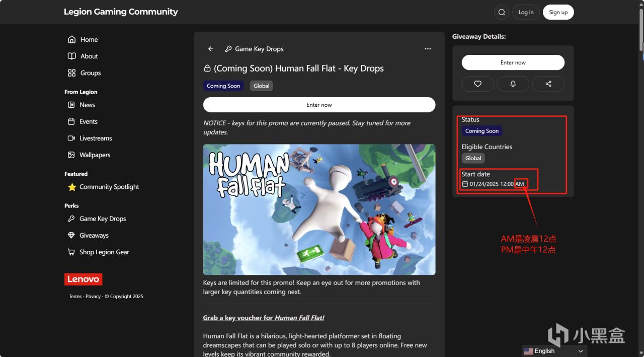The image size is (644, 357).
Task: Click the Coming Soon tag under title
Action: point(223,86)
